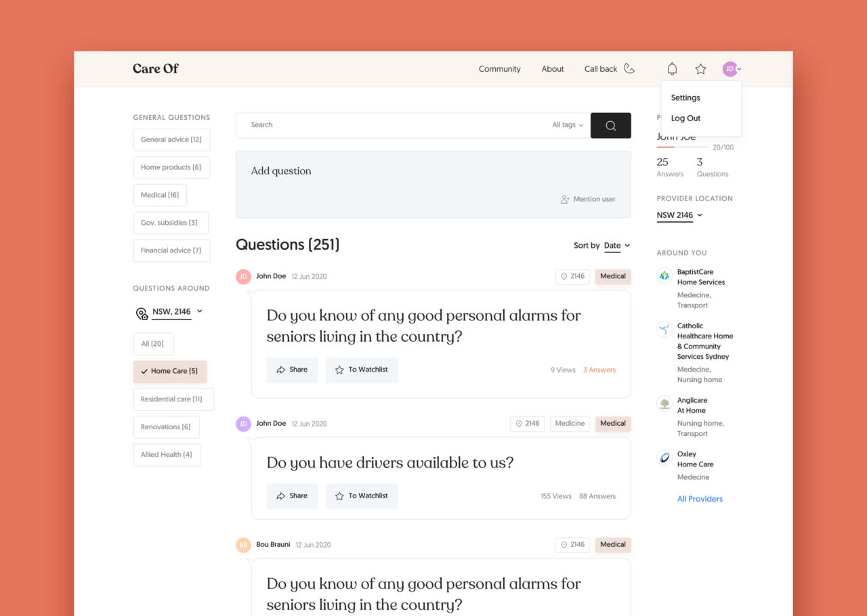Click Share on the drivers question
This screenshot has width=867, height=616.
click(292, 496)
